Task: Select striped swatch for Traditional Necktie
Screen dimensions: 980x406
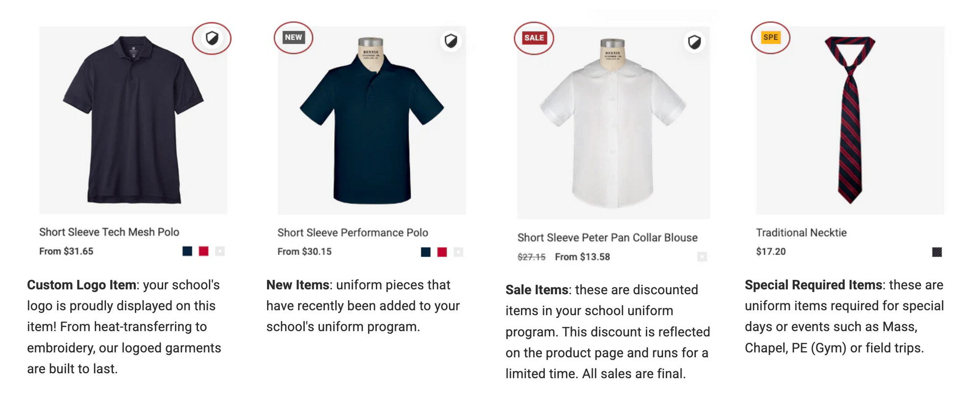Action: 937,252
